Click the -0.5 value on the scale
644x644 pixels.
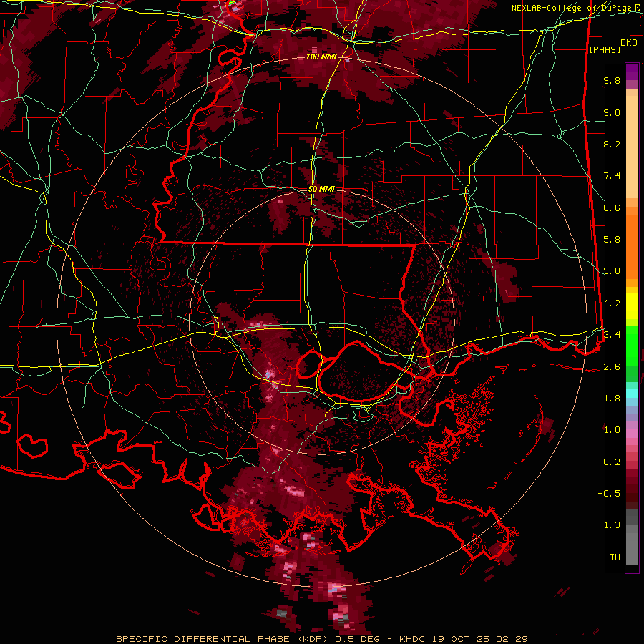[x=609, y=494]
